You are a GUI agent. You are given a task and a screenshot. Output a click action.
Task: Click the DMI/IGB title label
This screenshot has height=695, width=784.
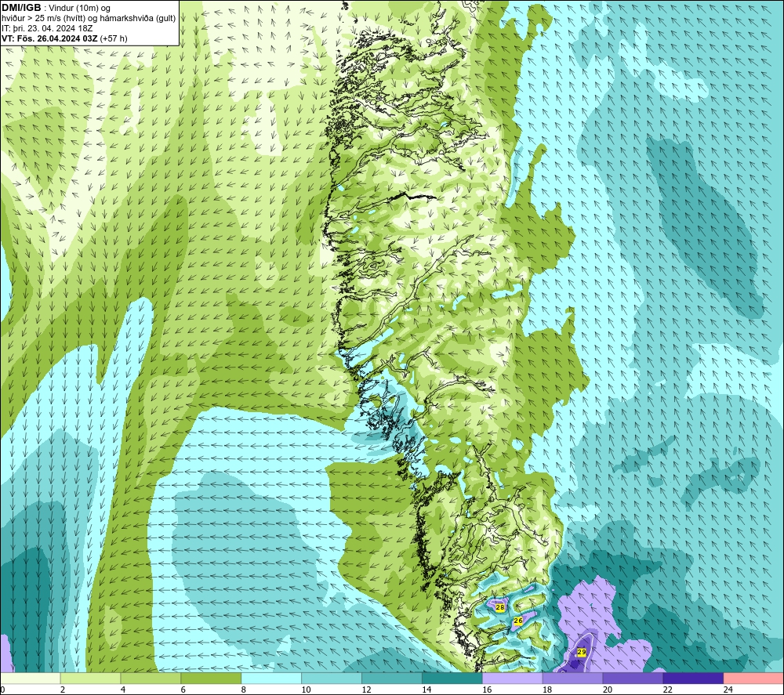point(21,8)
